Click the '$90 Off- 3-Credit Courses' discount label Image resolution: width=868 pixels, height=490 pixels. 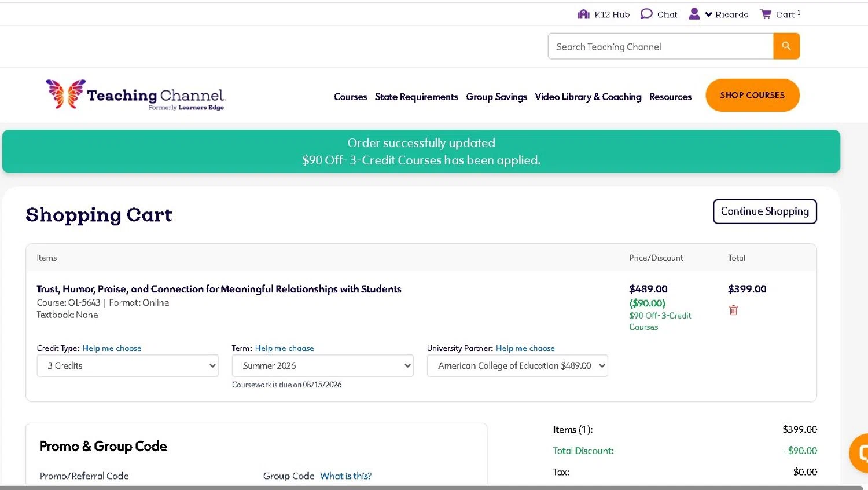(660, 321)
